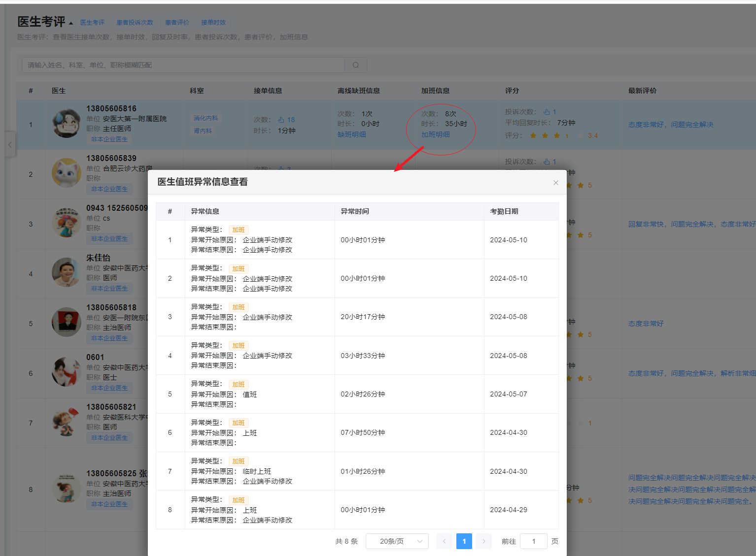Viewport: 756px width, 556px height.
Task: Go to previous page arrow in dialog
Action: pos(444,541)
